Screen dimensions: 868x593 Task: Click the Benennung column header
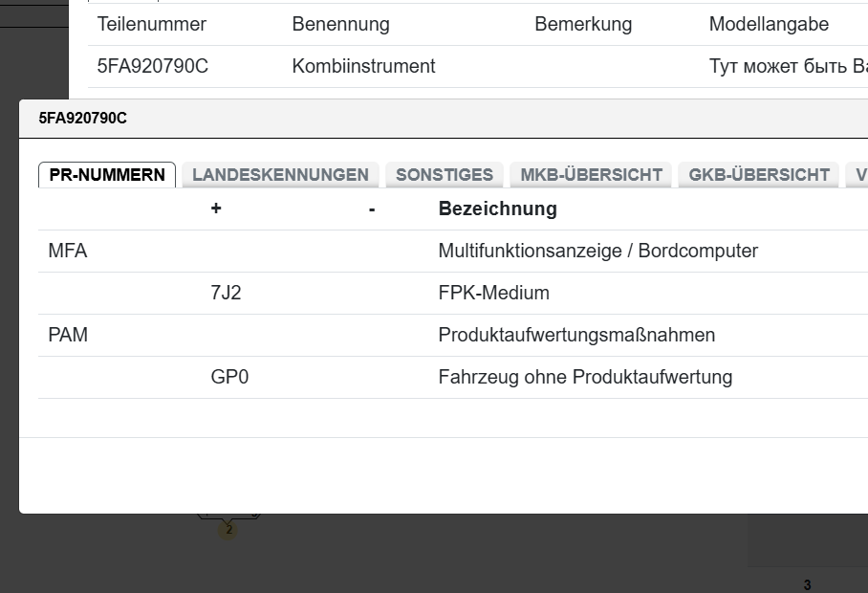[x=340, y=25]
